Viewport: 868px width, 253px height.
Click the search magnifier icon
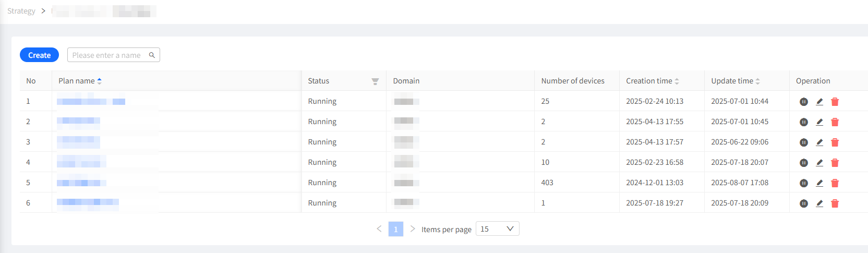coord(152,55)
